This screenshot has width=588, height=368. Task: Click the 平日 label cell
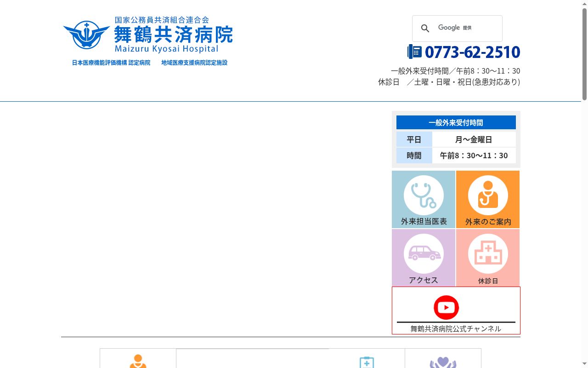(x=414, y=139)
